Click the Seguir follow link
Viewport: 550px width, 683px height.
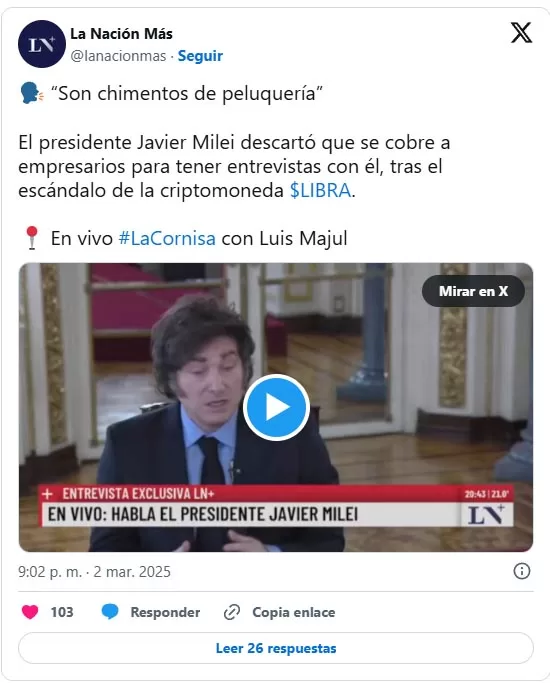[x=200, y=56]
